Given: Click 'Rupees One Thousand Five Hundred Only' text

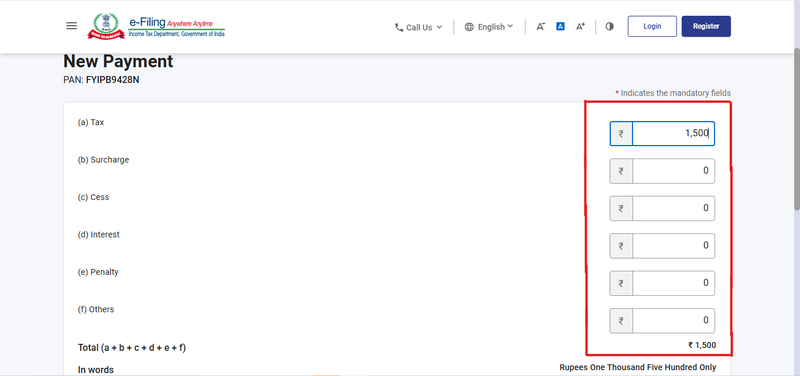Looking at the screenshot, I should point(638,367).
